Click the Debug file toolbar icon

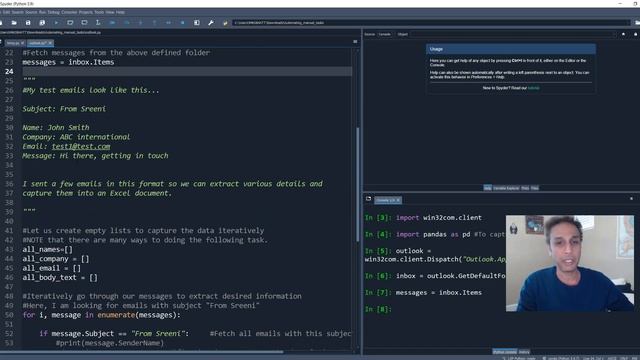pos(112,23)
